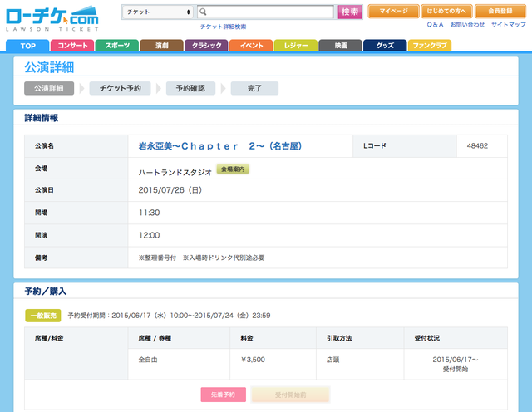Open the Q&A link
Viewport: 532px width, 412px height.
[x=435, y=24]
